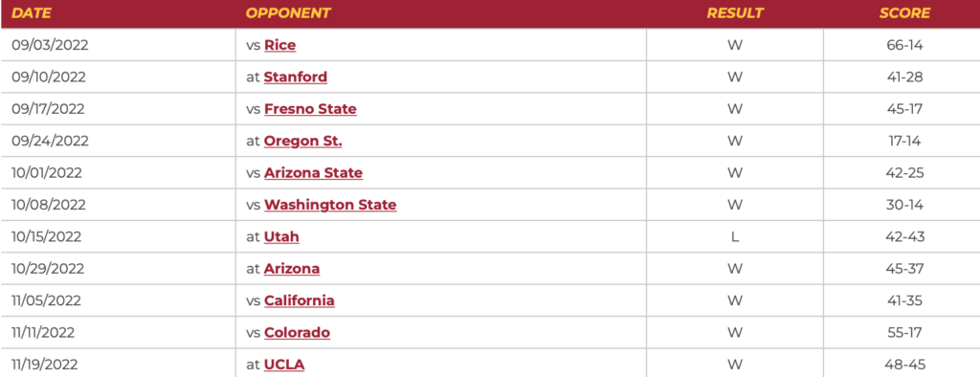
Task: Open the Oregon St. link
Action: pos(303,141)
